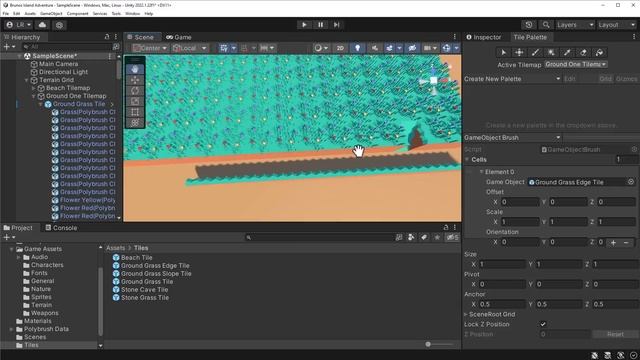Open the Local rotation dropdown
Viewport: 640px width, 360px height.
tap(189, 48)
